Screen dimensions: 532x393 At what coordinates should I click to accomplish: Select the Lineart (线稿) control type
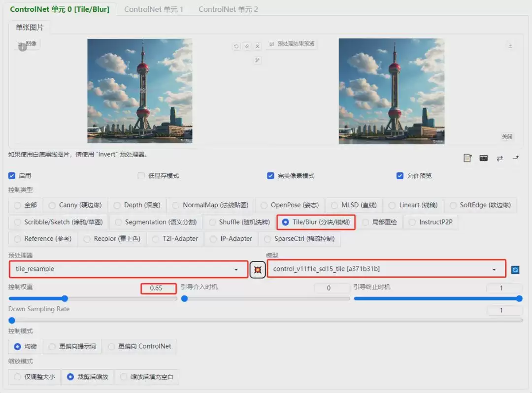413,205
